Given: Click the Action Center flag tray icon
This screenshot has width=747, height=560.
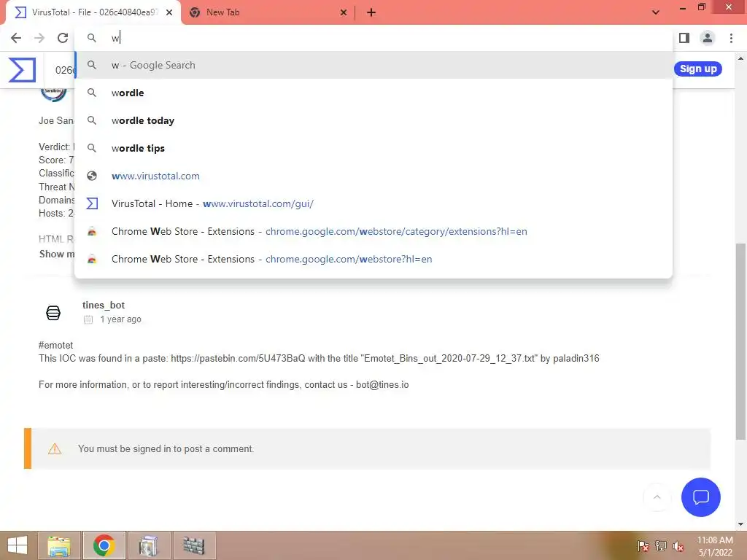Looking at the screenshot, I should (x=643, y=546).
